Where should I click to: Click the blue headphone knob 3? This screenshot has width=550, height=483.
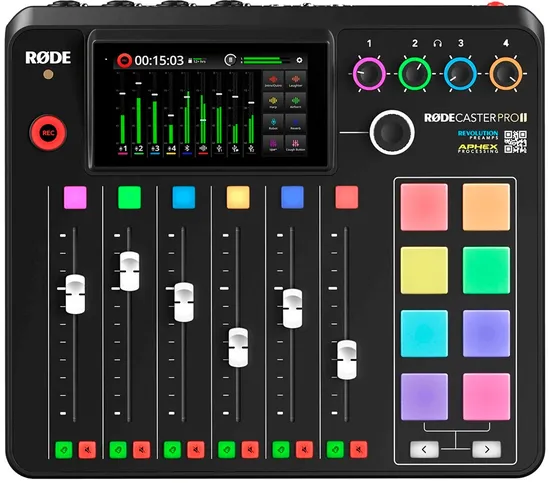click(x=460, y=74)
